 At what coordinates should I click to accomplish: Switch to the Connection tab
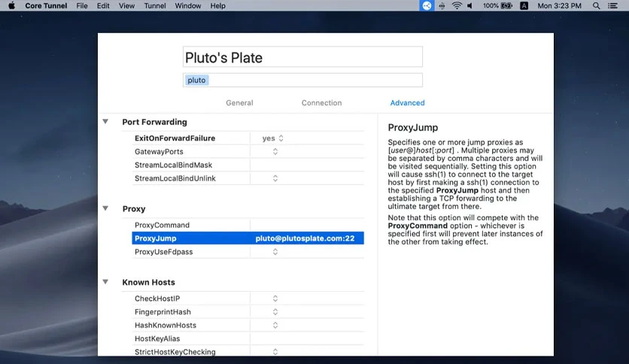pyautogui.click(x=322, y=102)
